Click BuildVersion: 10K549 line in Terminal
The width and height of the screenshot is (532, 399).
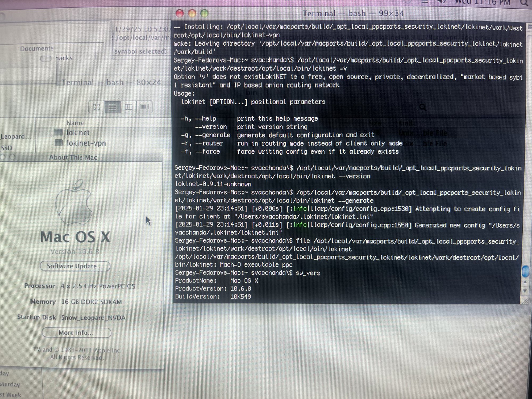click(213, 297)
